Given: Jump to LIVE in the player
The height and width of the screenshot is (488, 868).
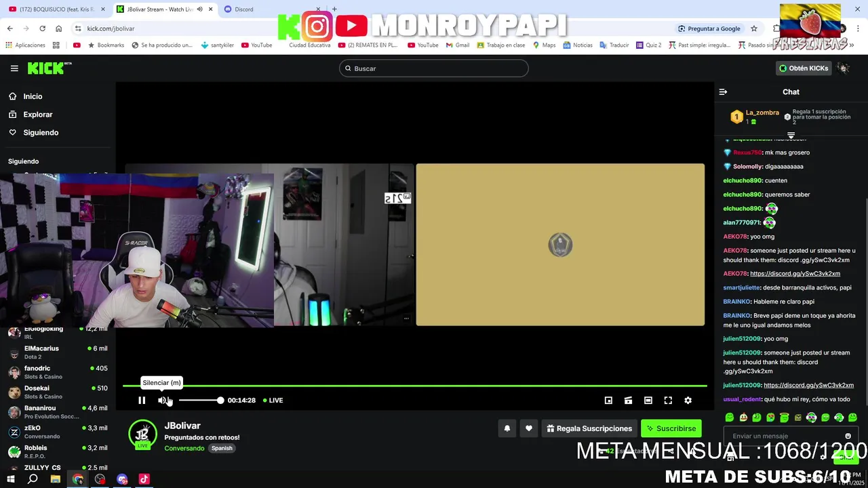Looking at the screenshot, I should pos(273,401).
